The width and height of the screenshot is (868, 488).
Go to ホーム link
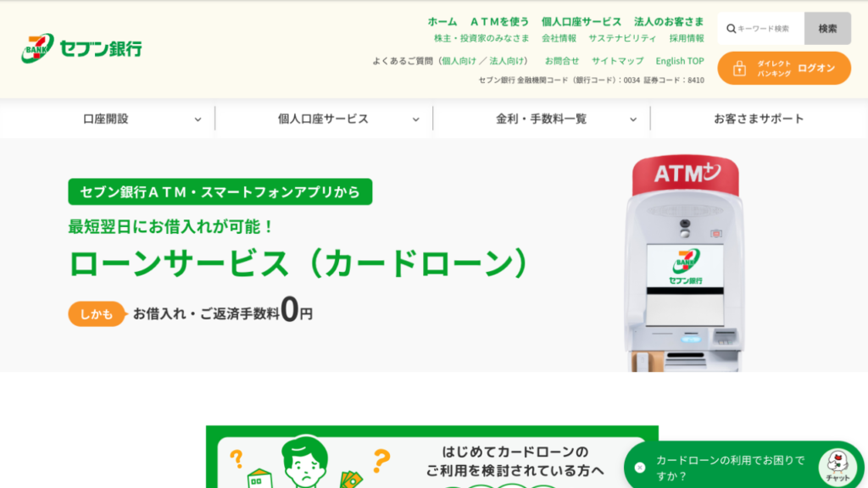[x=442, y=21]
